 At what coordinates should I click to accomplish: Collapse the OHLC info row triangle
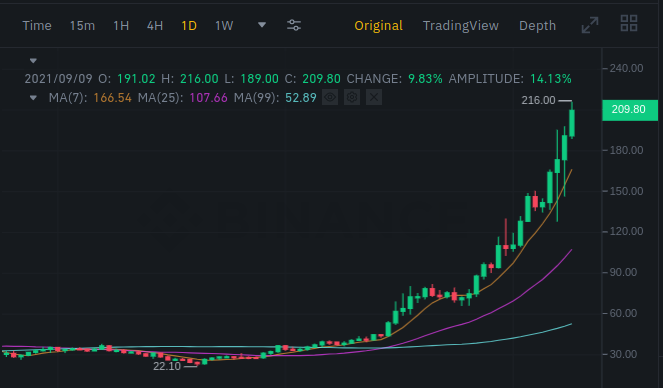point(33,61)
